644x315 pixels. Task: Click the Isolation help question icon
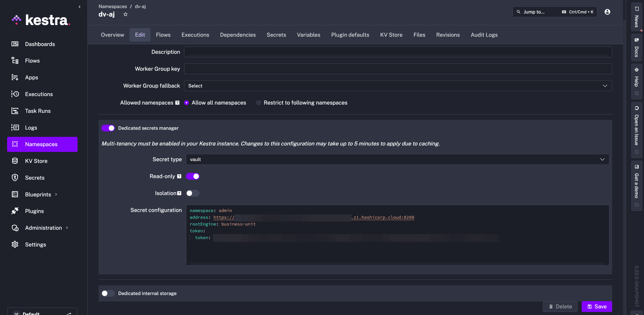pos(179,193)
